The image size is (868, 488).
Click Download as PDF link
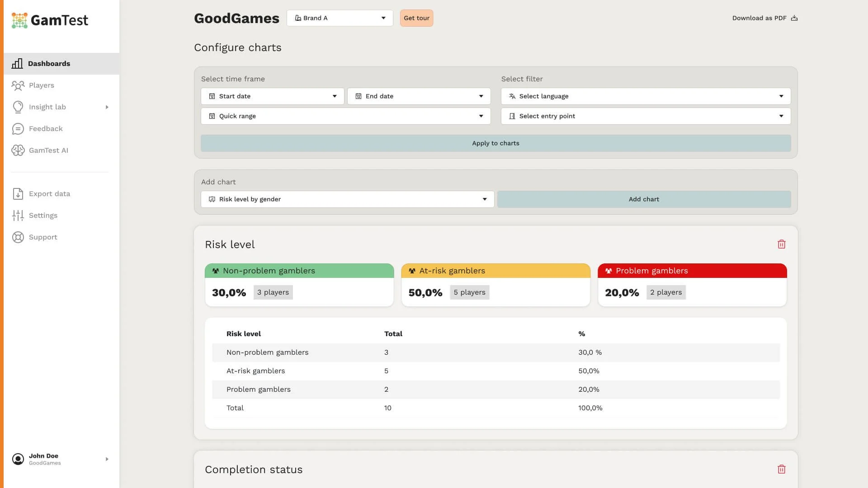coord(764,18)
